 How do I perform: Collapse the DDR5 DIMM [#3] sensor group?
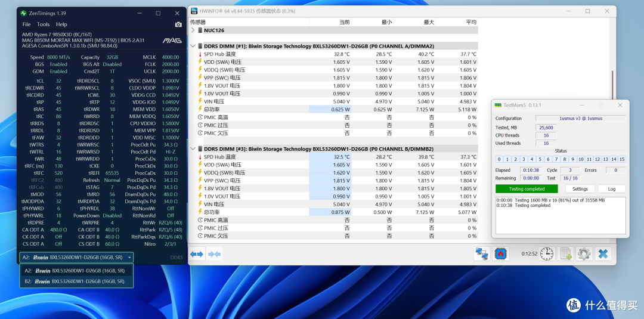click(x=193, y=149)
